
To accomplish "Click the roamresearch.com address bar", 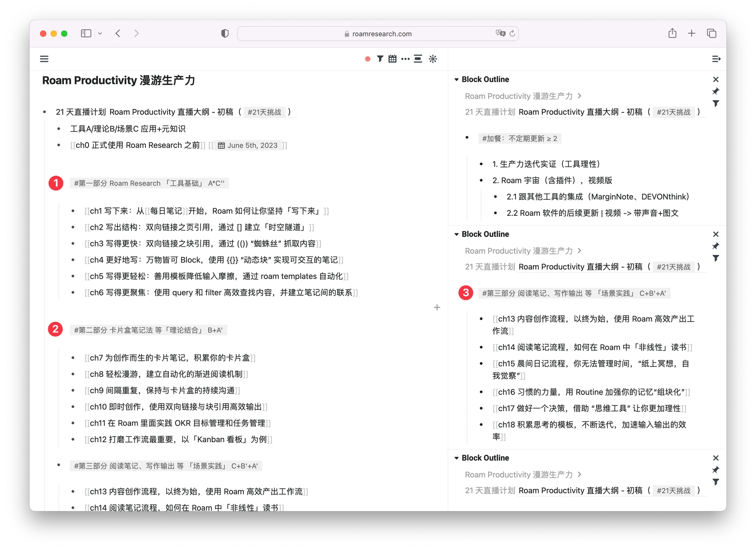I will 378,34.
